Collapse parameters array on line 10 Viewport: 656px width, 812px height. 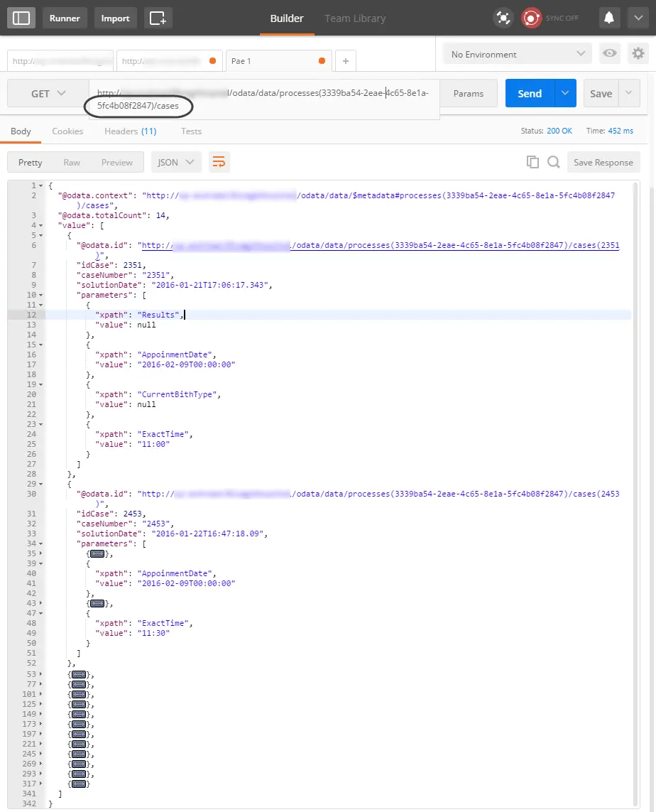tap(41, 296)
